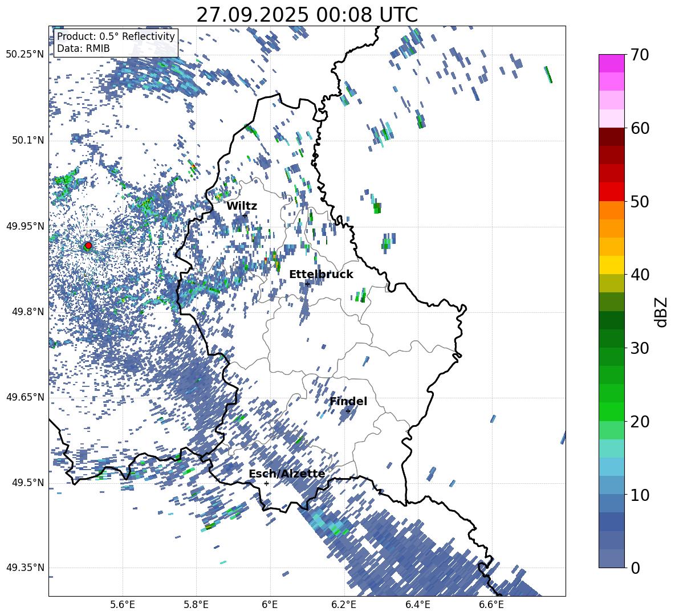Click the Findel station label
The height and width of the screenshot is (616, 675).
[x=348, y=401]
